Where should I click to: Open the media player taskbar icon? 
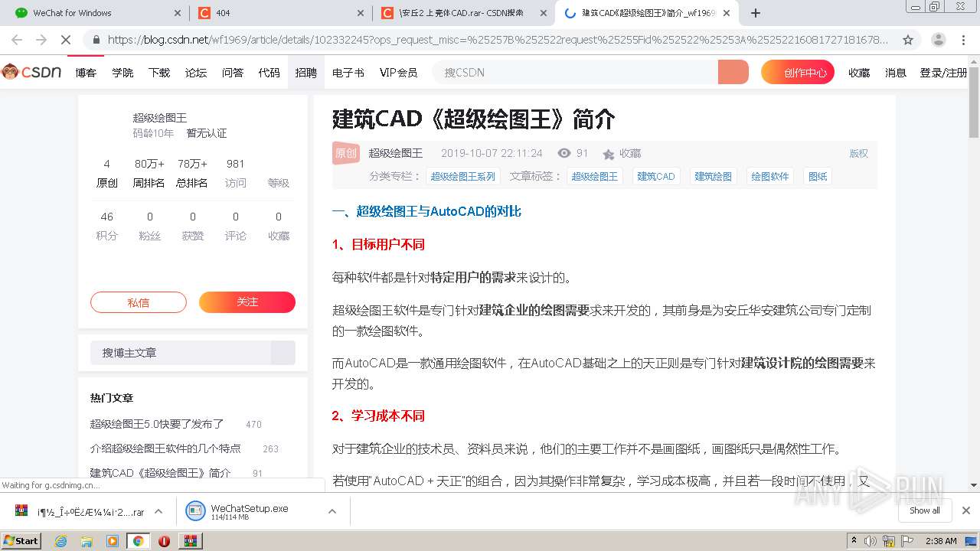pos(113,541)
